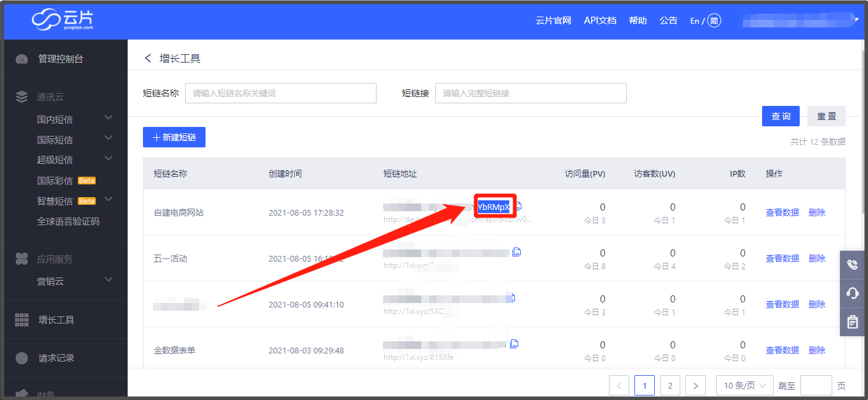868x400 pixels.
Task: Open the headset customer service icon
Action: point(853,293)
